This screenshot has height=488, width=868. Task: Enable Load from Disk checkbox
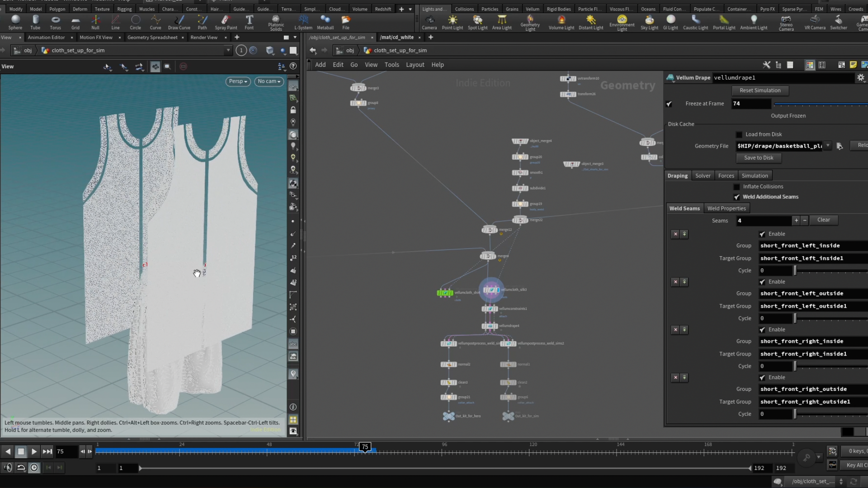coord(739,135)
